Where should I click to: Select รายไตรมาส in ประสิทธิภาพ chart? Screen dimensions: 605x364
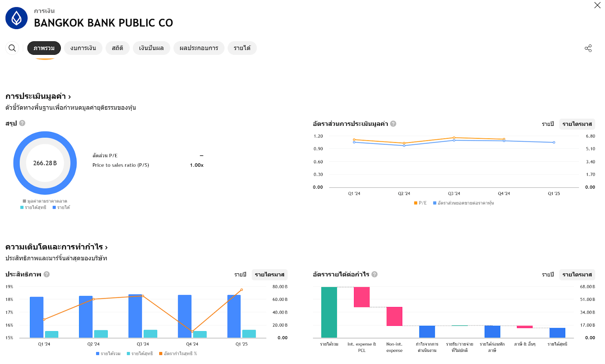pyautogui.click(x=270, y=274)
